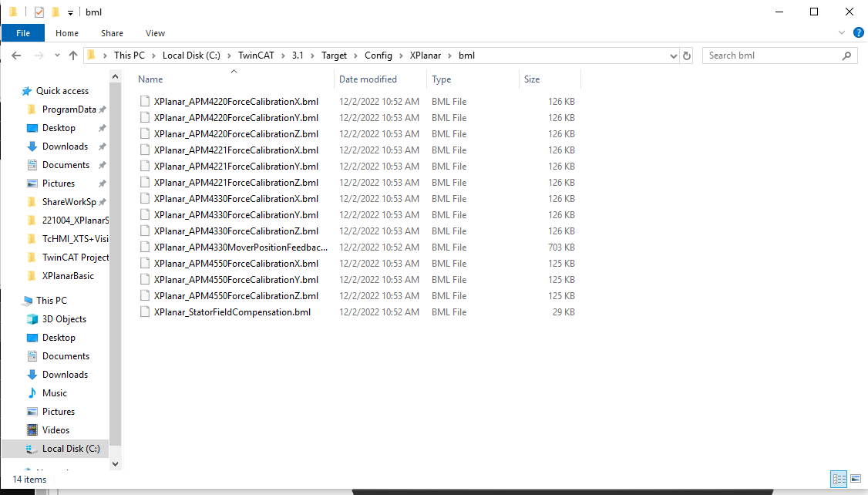Select XPlanar_APM4550ForceCalibrationX.bml file
The height and width of the screenshot is (495, 868).
pyautogui.click(x=236, y=264)
